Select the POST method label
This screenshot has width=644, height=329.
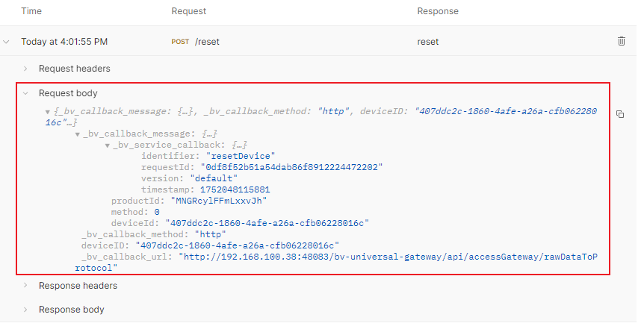tap(180, 42)
